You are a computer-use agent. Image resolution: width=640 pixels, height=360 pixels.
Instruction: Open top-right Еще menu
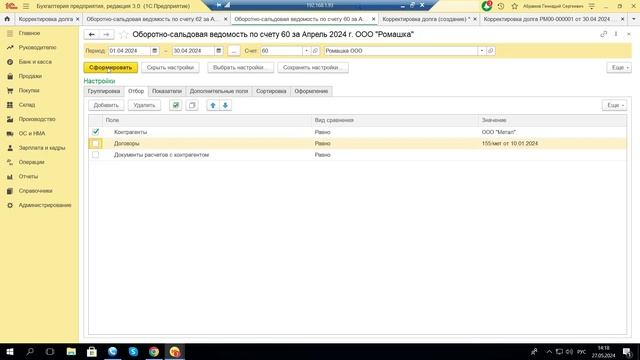tap(619, 67)
